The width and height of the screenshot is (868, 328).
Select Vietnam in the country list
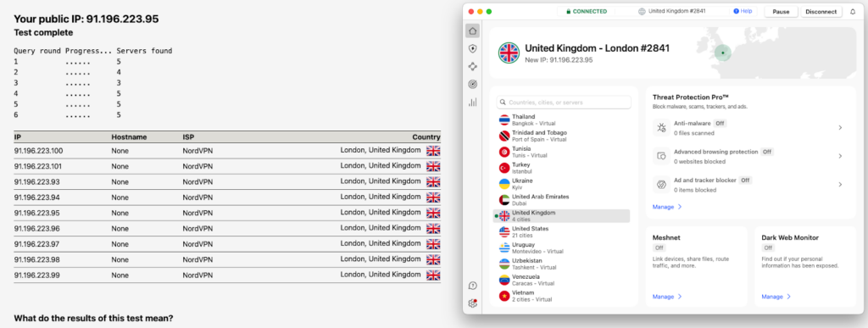click(x=561, y=296)
